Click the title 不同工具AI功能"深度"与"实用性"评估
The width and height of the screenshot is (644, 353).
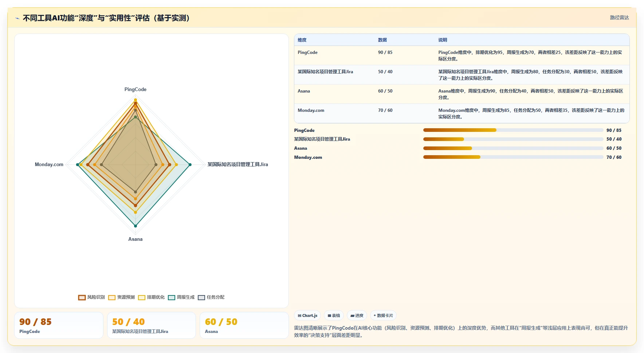[x=106, y=18]
